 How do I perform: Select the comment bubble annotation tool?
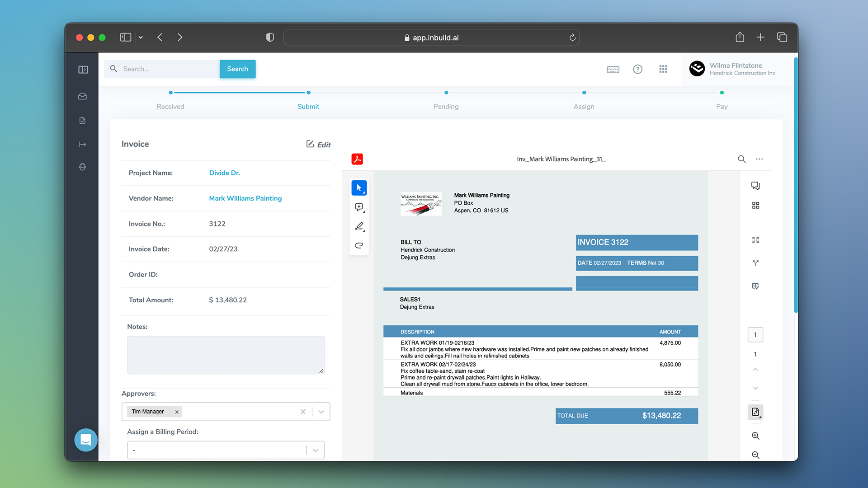coord(359,207)
